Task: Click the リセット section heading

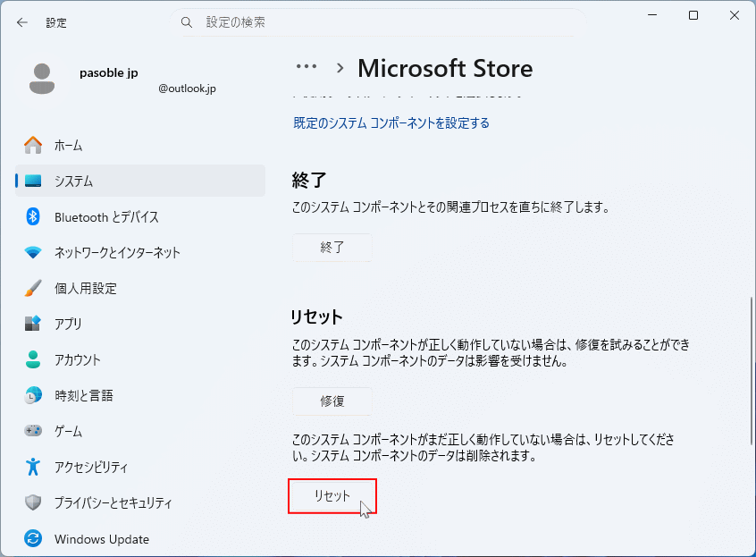Action: tap(316, 316)
